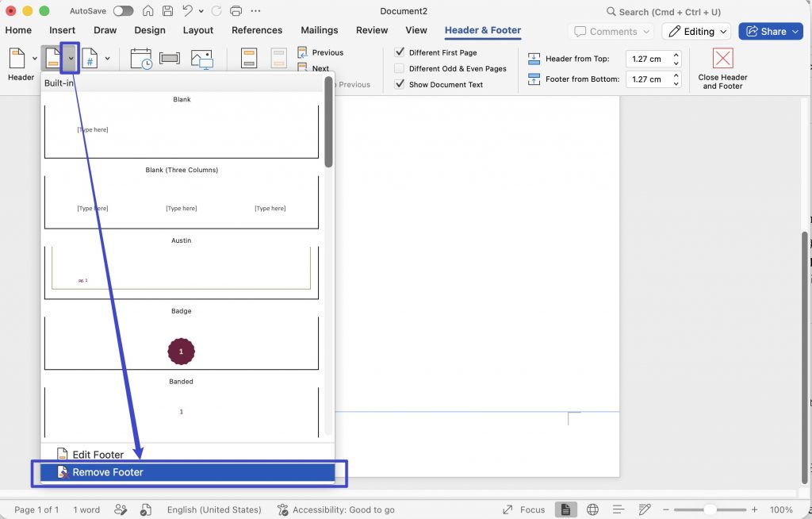Increase Header from Top value
Screen dimensions: 812x519
click(676, 55)
